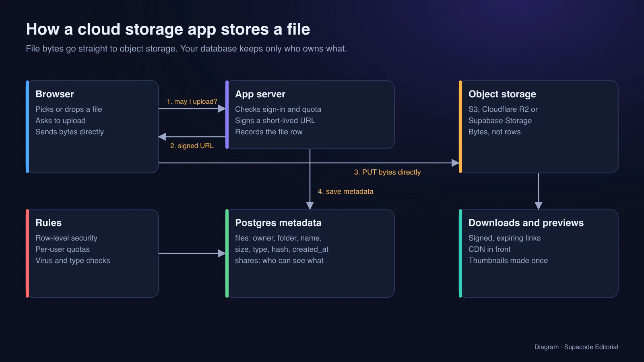Click the "Diagram · Supacode Editorial" credit
Image resolution: width=644 pixels, height=362 pixels.
click(x=576, y=347)
